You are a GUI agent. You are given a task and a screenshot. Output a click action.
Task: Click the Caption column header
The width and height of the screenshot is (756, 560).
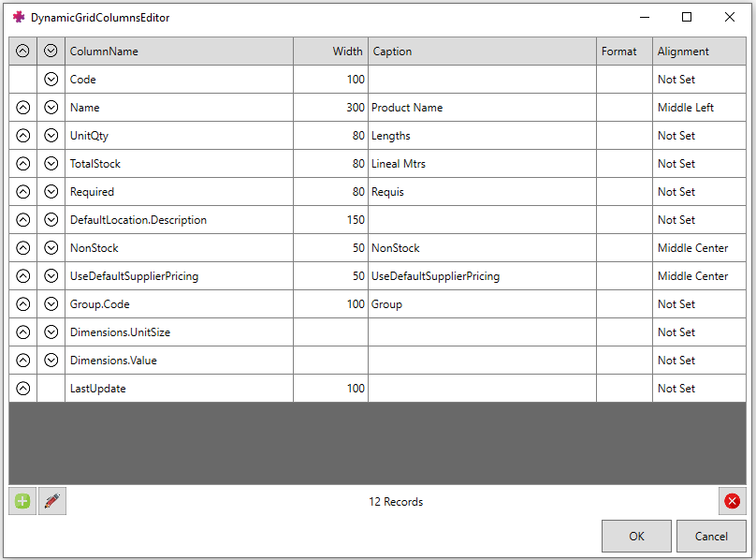[x=482, y=51]
